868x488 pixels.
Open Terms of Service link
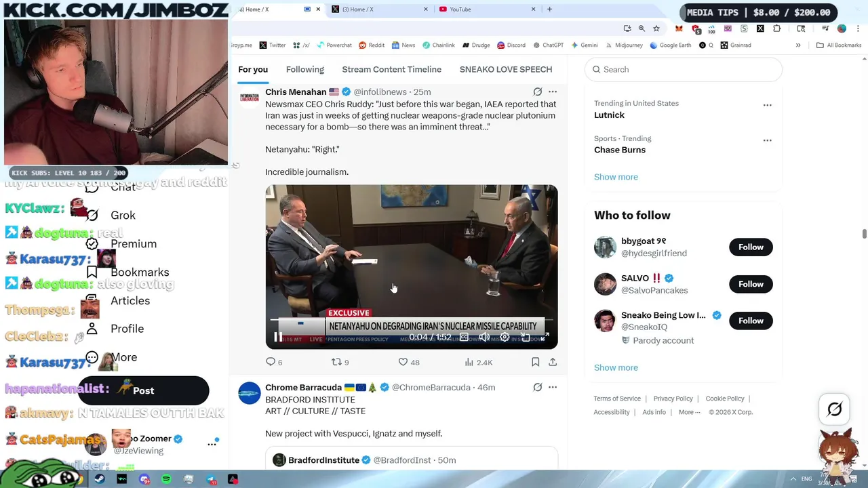617,399
